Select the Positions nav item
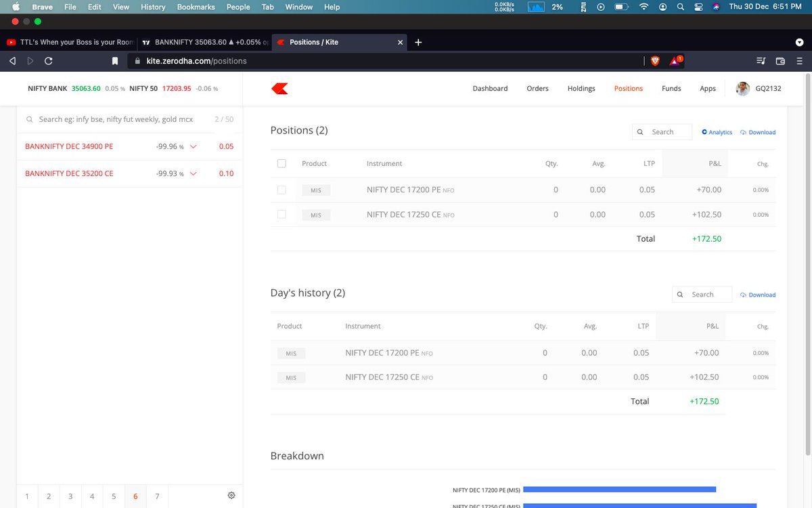The height and width of the screenshot is (508, 812). click(x=629, y=89)
